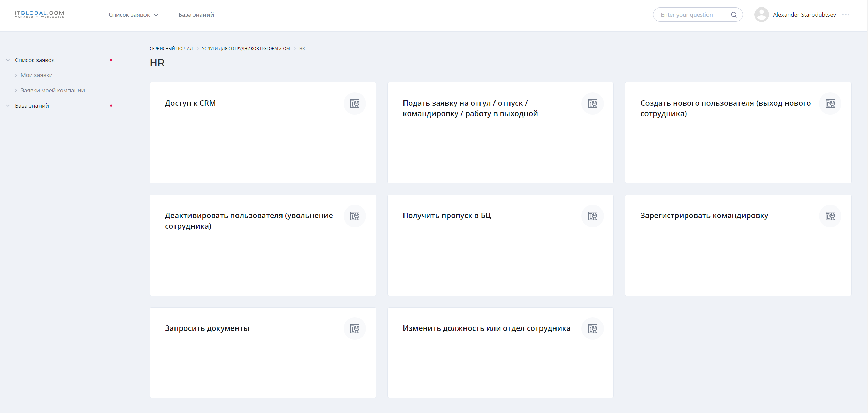Image resolution: width=868 pixels, height=413 pixels.
Task: Click the search magnifier icon
Action: pyautogui.click(x=734, y=15)
